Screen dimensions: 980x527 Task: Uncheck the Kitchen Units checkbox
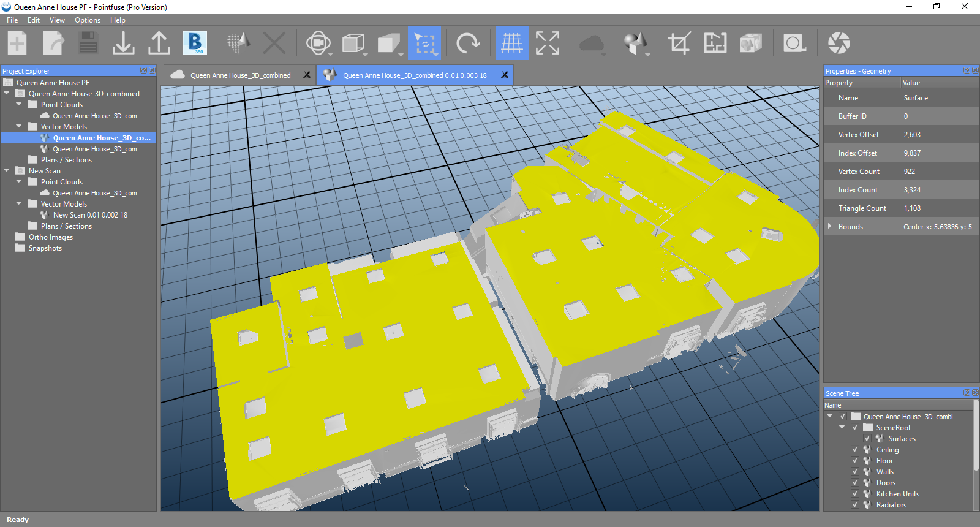pos(855,494)
